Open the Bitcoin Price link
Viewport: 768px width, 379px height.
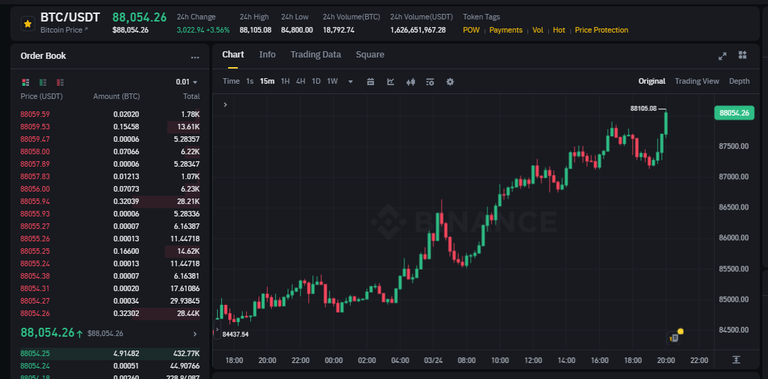(x=64, y=30)
